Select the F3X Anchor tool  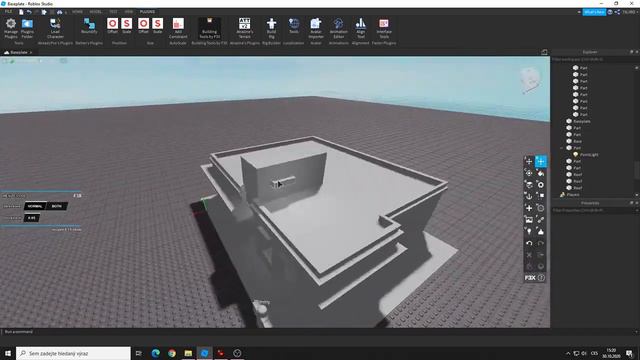coord(529,196)
